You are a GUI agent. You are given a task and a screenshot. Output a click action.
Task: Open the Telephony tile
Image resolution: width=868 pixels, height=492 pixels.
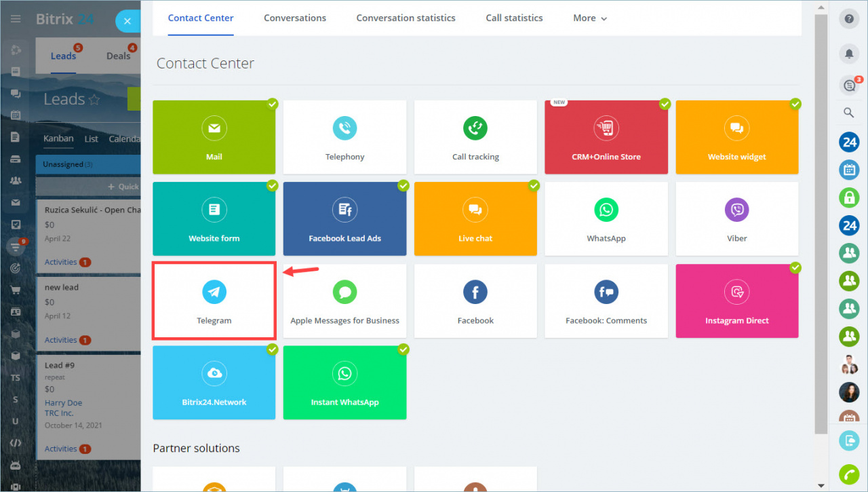click(x=344, y=137)
